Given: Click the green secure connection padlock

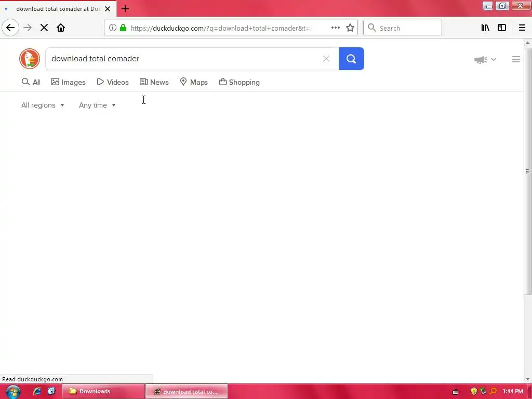Looking at the screenshot, I should coord(123,28).
